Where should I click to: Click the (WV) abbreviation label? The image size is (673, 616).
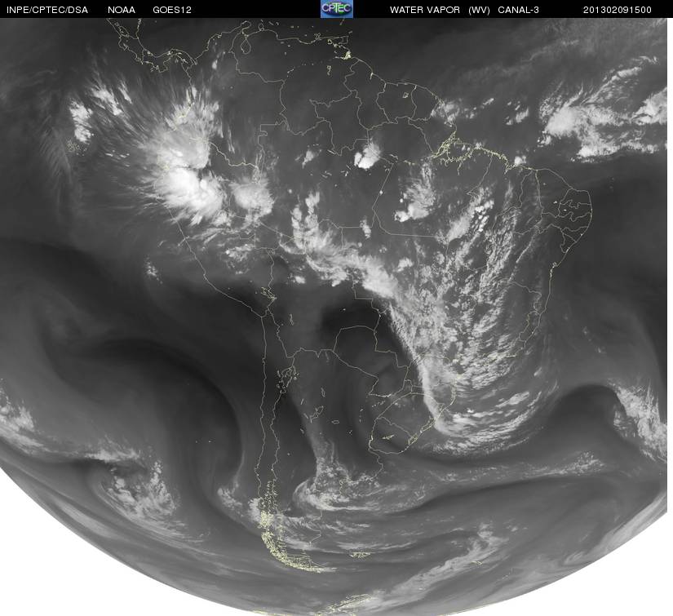click(x=479, y=10)
